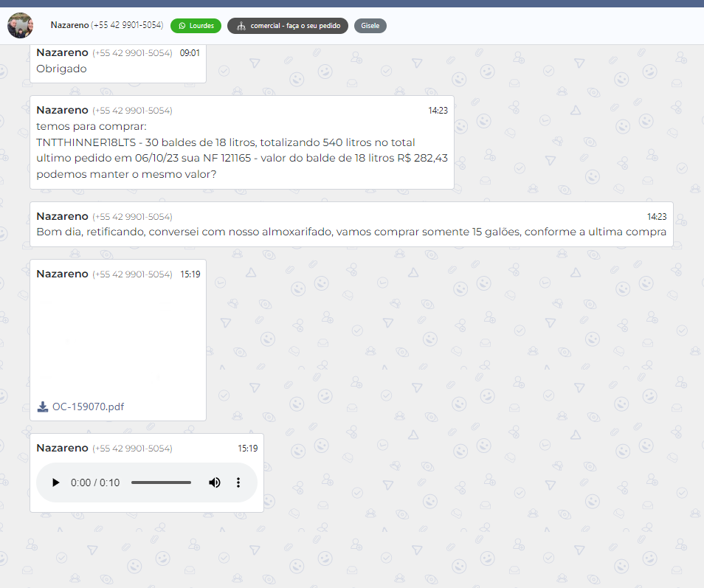The width and height of the screenshot is (704, 588).
Task: Click the PDF attachment preview area
Action: 117,339
